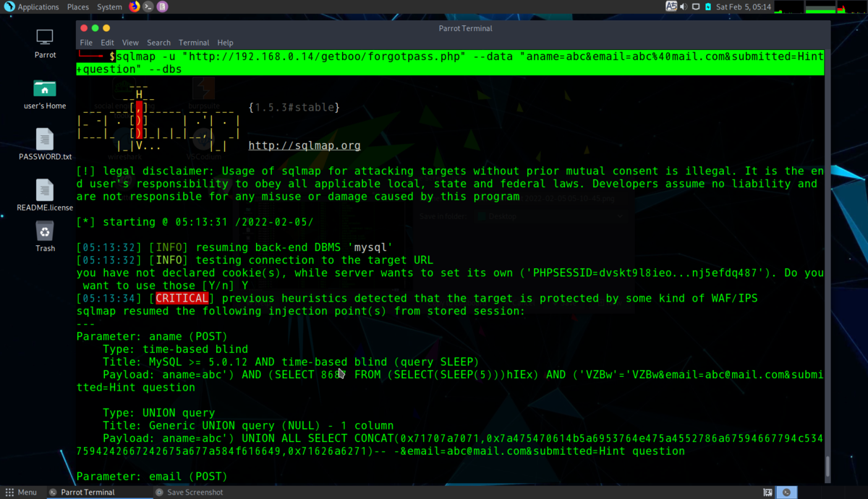Open the first system monitor graph
The height and width of the screenshot is (499, 868).
pyautogui.click(x=788, y=7)
